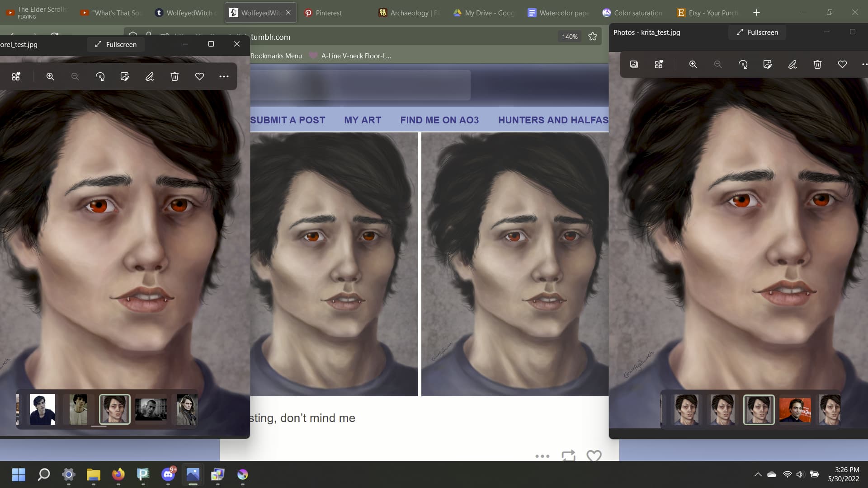Screen dimensions: 868x488
Task: Like the Tumblr post with heart icon
Action: pos(594,455)
